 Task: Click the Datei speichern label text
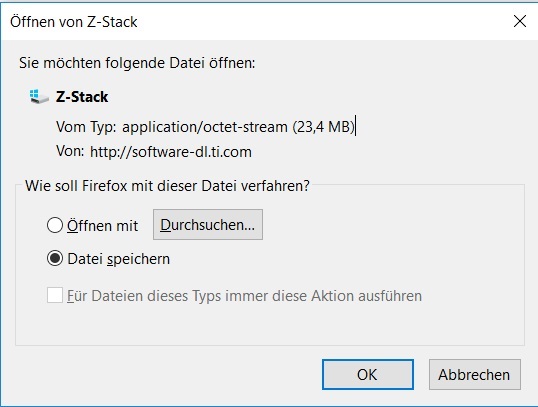point(119,259)
